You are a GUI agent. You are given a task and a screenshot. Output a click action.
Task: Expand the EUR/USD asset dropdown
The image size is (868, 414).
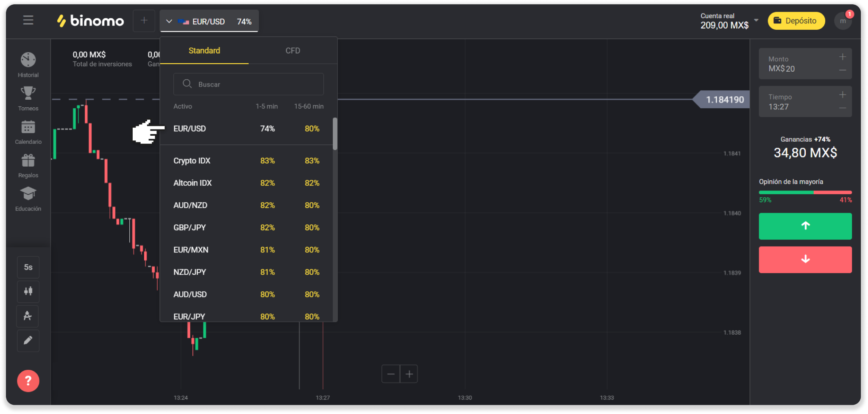coord(209,21)
